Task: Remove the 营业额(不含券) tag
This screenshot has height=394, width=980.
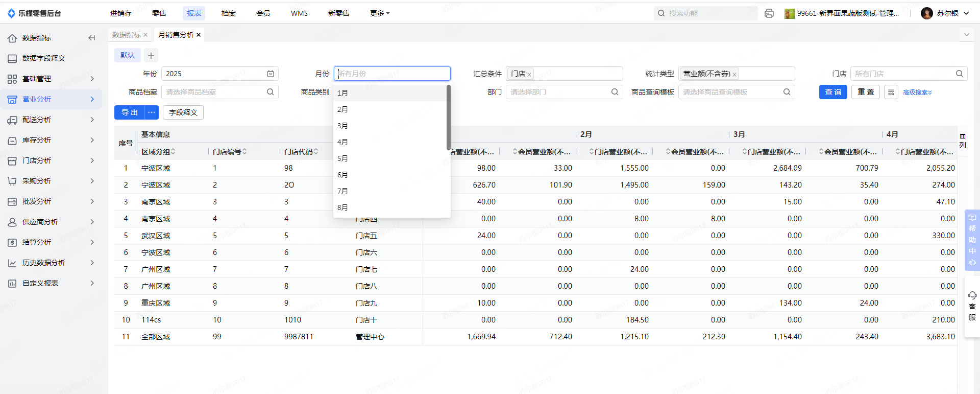Action: click(x=734, y=75)
